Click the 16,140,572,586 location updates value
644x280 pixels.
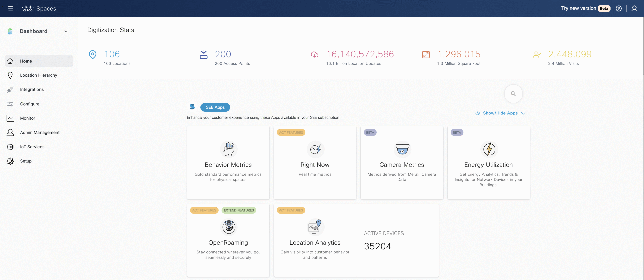360,54
